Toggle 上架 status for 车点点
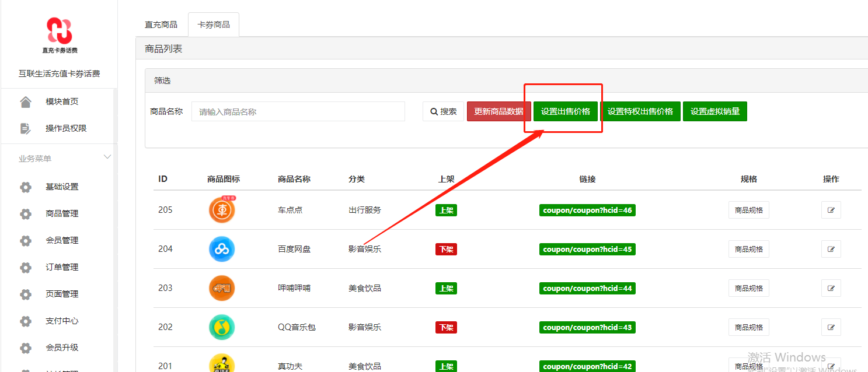Screen dimensions: 868x372 click(446, 210)
